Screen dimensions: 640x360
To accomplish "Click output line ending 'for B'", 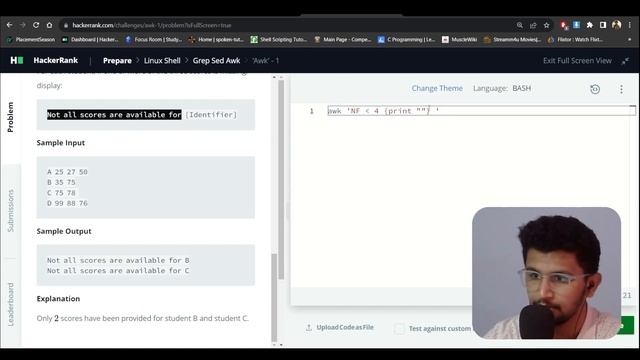I will coord(118,260).
